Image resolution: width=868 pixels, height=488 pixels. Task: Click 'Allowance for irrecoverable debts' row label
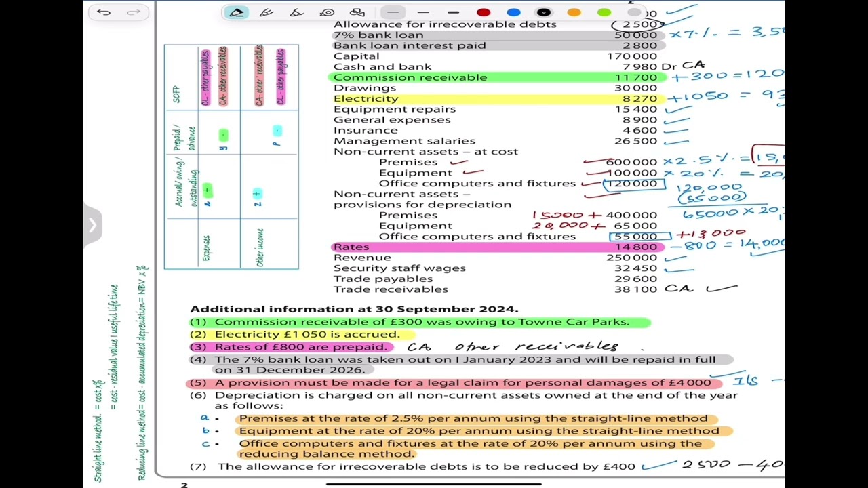pyautogui.click(x=444, y=24)
